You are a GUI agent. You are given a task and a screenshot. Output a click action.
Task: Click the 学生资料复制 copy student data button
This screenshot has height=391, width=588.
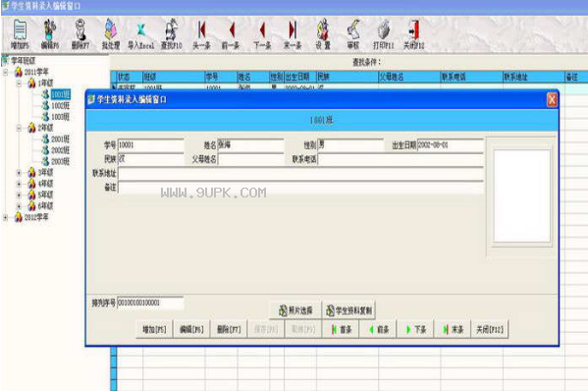point(348,310)
